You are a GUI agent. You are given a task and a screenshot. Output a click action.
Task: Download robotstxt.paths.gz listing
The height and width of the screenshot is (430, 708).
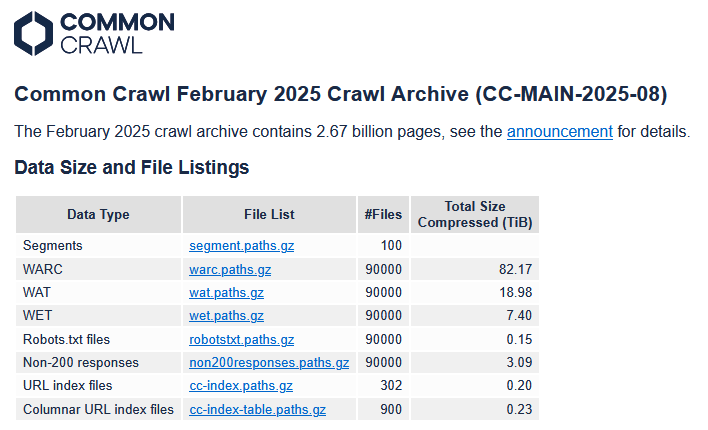[241, 339]
